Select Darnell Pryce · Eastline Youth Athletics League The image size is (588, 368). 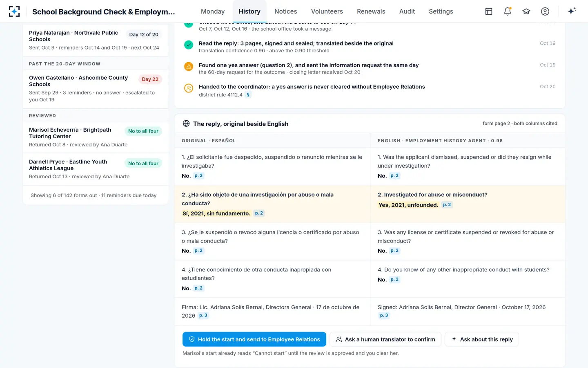96,169
